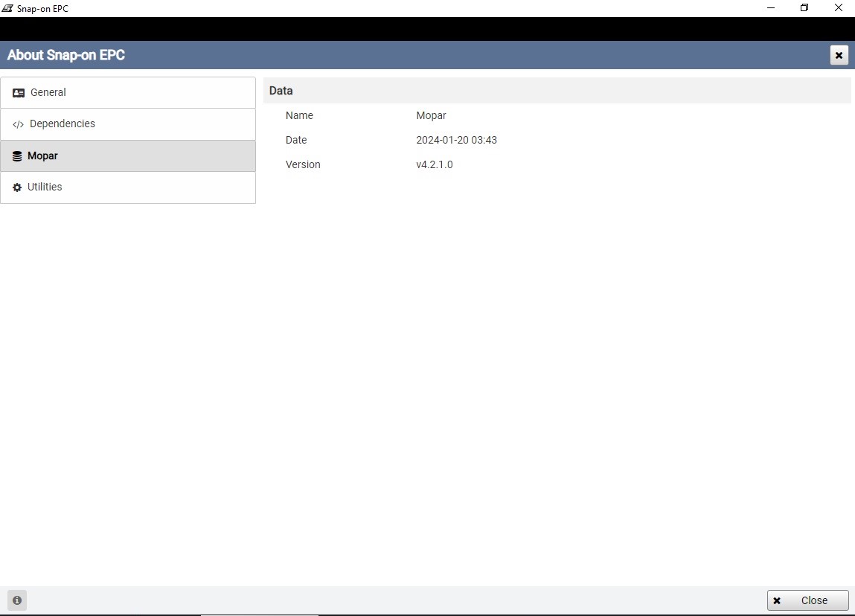Click the Name field label

(x=299, y=115)
